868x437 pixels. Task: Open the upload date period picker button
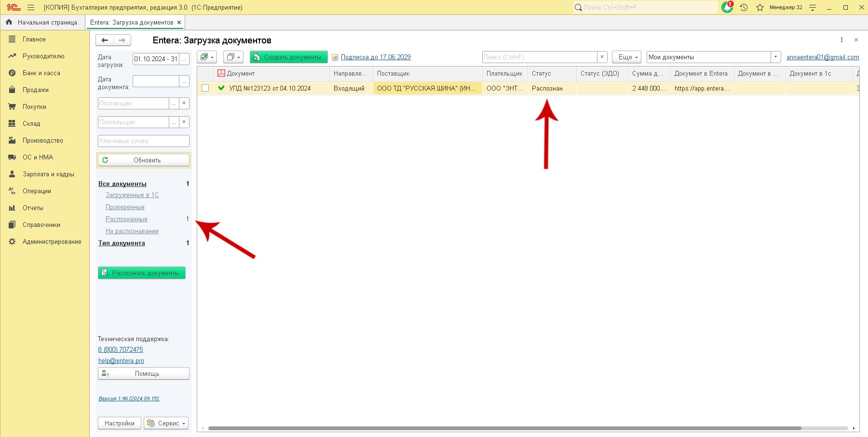click(184, 59)
